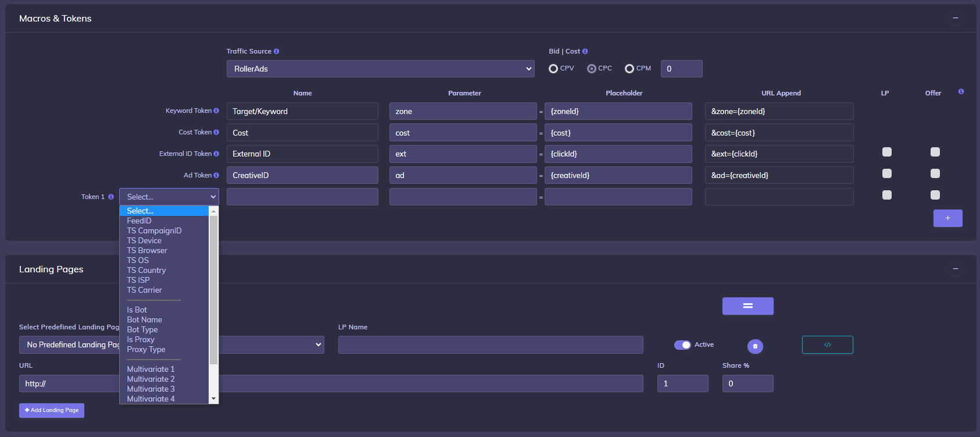The image size is (980, 437).
Task: Click the Keyword Token info icon
Action: 216,111
